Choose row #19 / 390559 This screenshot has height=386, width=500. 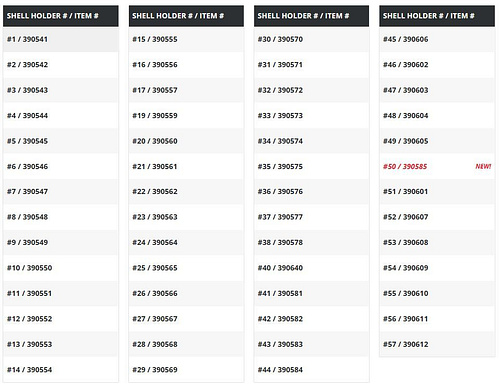[x=186, y=116]
